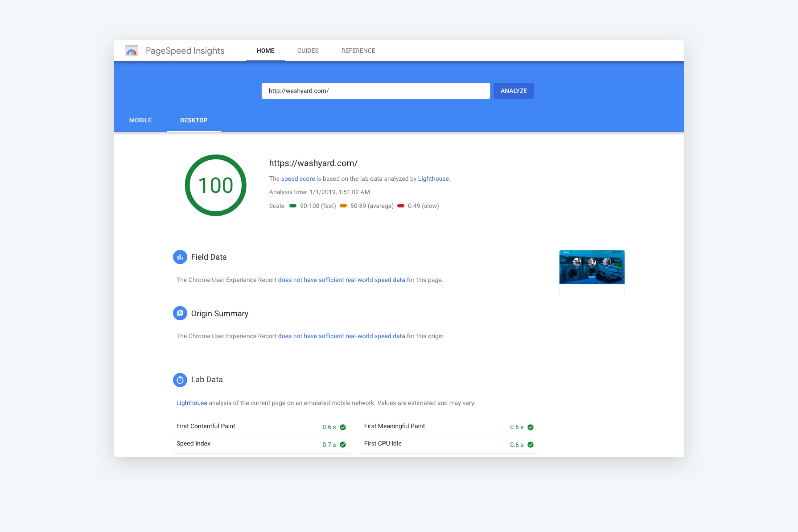This screenshot has width=798, height=532.
Task: Open Field Data insufficient speed data link
Action: (x=341, y=280)
